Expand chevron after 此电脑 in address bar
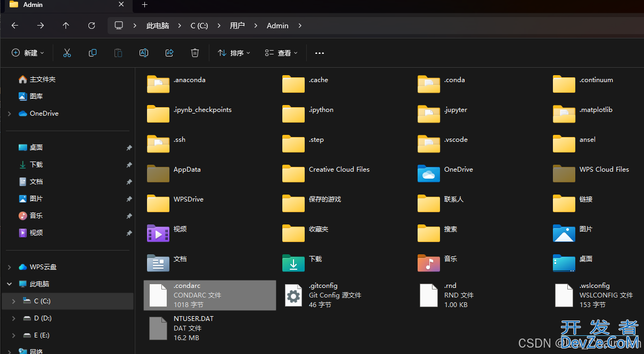The height and width of the screenshot is (354, 644). (180, 26)
